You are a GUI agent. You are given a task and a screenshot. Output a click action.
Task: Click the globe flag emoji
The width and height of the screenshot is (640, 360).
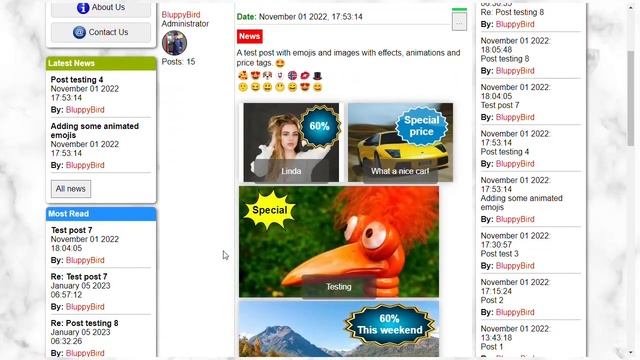point(292,76)
